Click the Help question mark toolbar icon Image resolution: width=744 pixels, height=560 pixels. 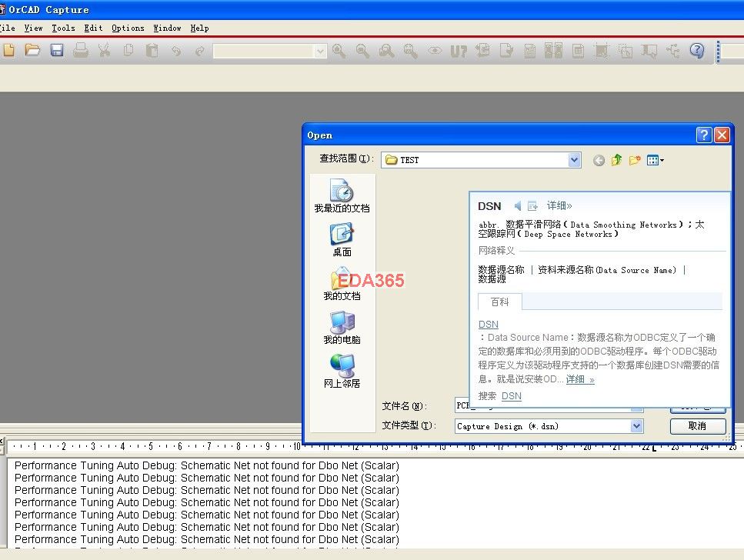tap(697, 50)
